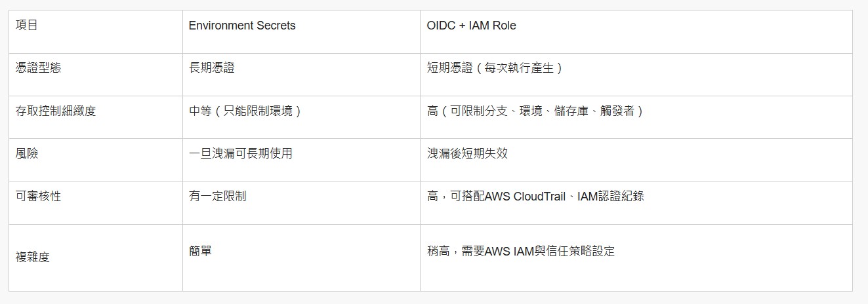Click the 一旦洩漏可長期使用 cell
The width and height of the screenshot is (868, 304).
[x=301, y=159]
